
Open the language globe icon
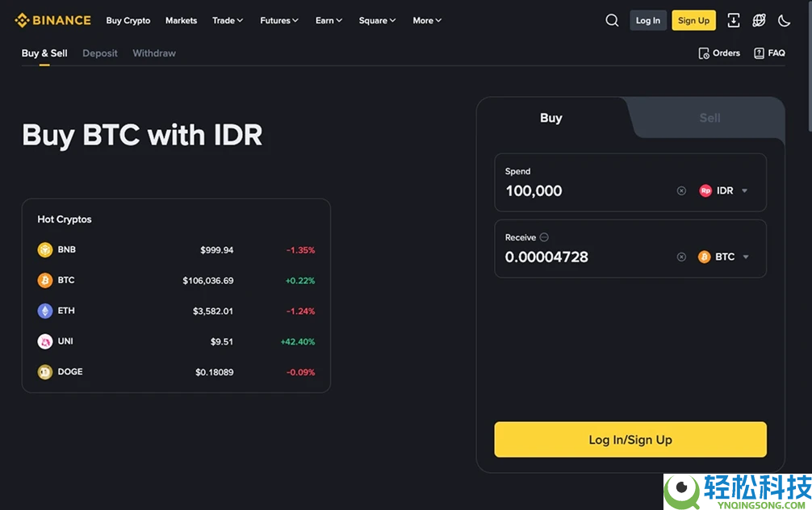759,20
